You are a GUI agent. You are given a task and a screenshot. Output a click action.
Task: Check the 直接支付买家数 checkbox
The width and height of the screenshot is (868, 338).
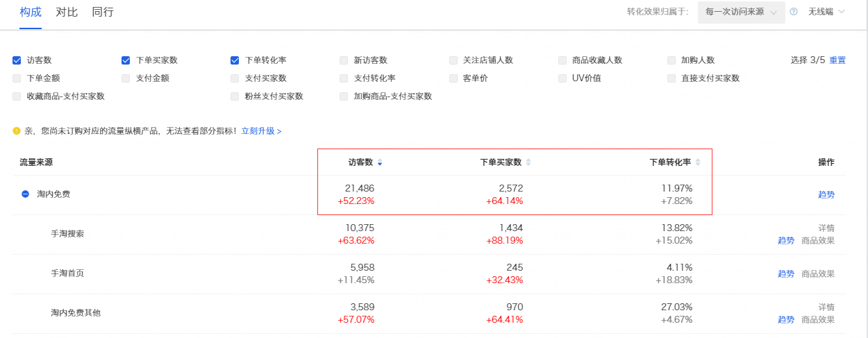tap(671, 78)
